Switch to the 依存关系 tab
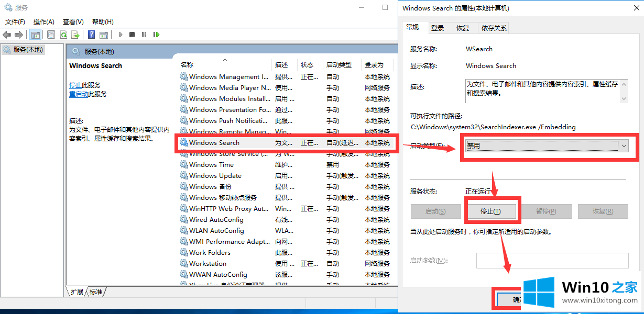Image resolution: width=644 pixels, height=314 pixels. coord(494,28)
